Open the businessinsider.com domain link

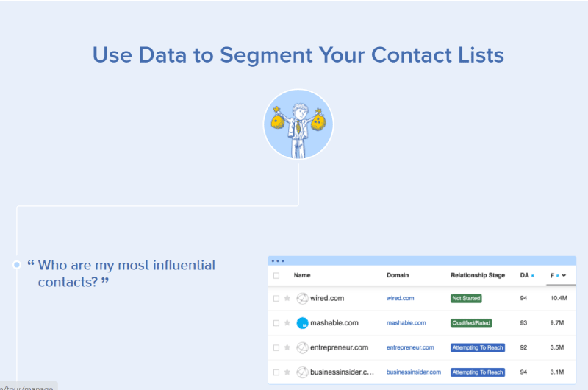click(x=414, y=372)
